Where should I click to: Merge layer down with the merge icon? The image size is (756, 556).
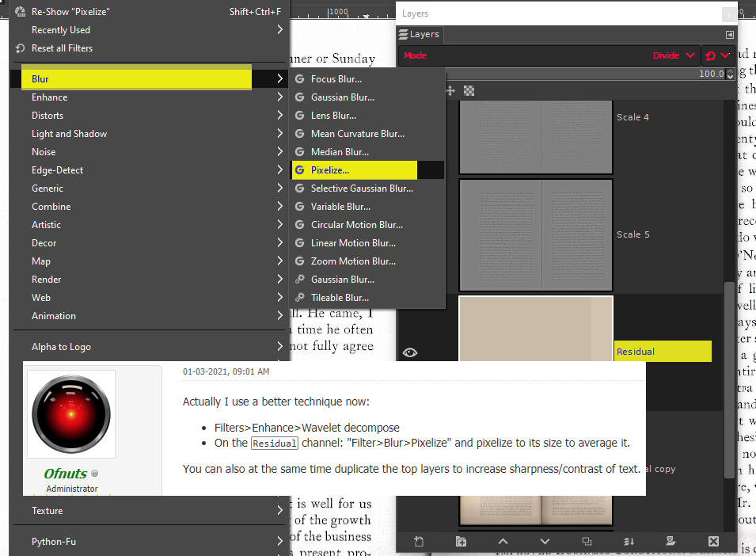point(629,542)
